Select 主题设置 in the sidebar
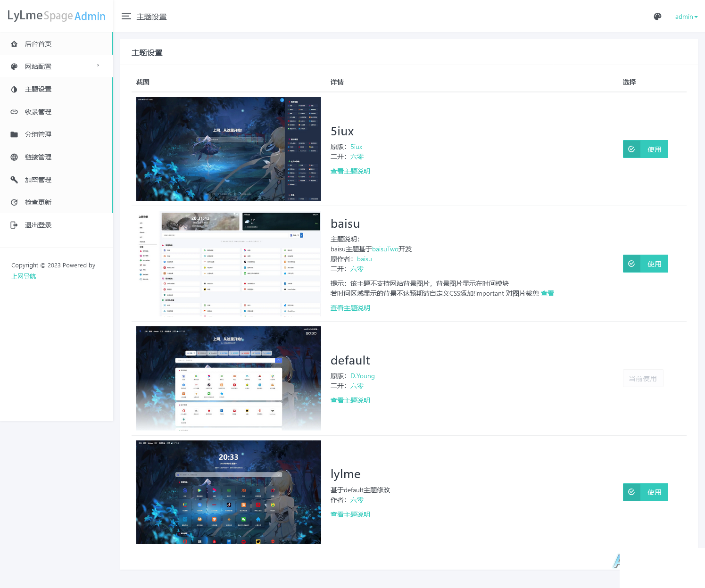Screen dimensions: 705x588 (56, 89)
